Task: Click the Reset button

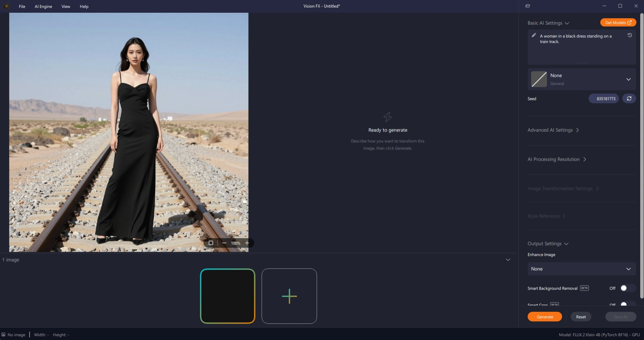Action: pyautogui.click(x=581, y=317)
